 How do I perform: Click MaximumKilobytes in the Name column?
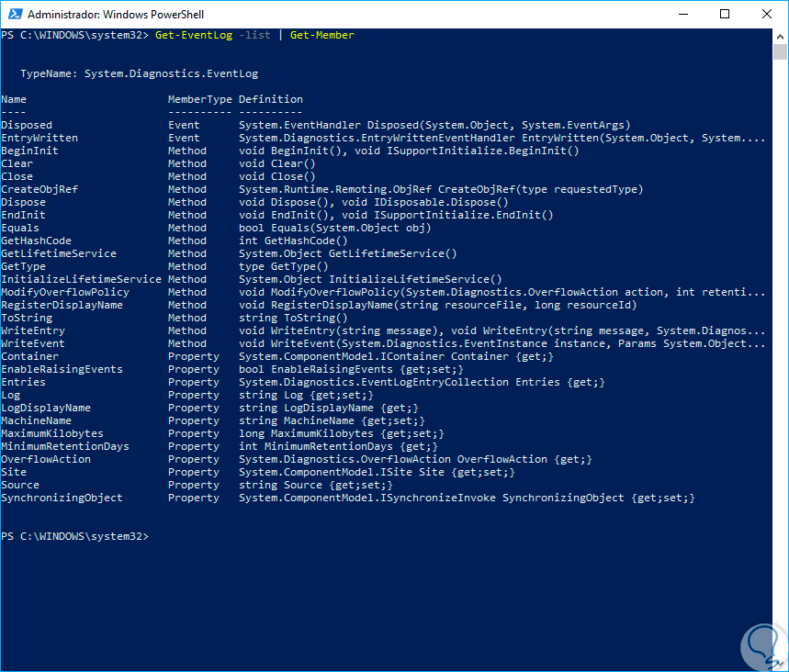[x=52, y=433]
